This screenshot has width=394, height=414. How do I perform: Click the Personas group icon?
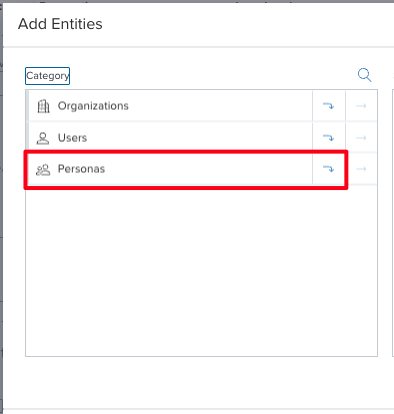click(43, 170)
